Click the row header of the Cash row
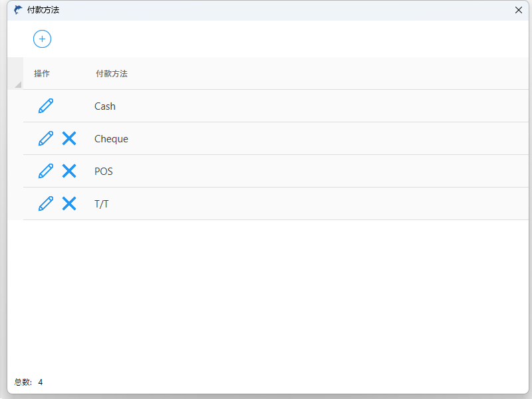This screenshot has width=532, height=399. coord(15,106)
